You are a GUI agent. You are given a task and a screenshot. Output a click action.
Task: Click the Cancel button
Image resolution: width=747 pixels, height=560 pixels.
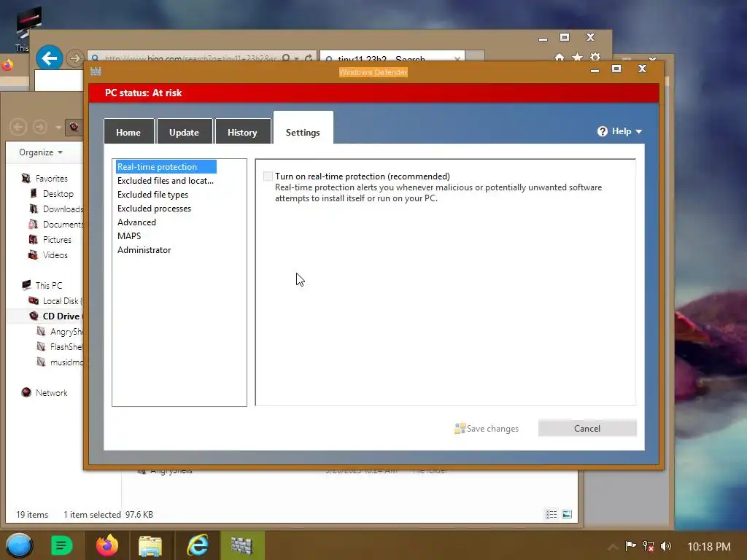[587, 428]
